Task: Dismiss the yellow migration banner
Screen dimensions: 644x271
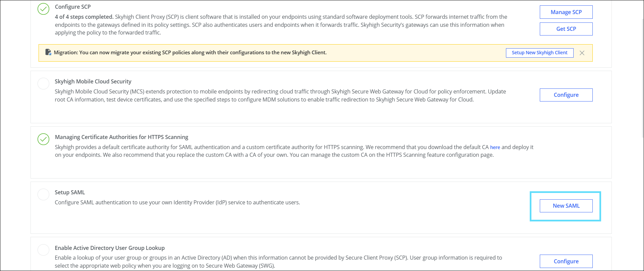Action: 582,53
